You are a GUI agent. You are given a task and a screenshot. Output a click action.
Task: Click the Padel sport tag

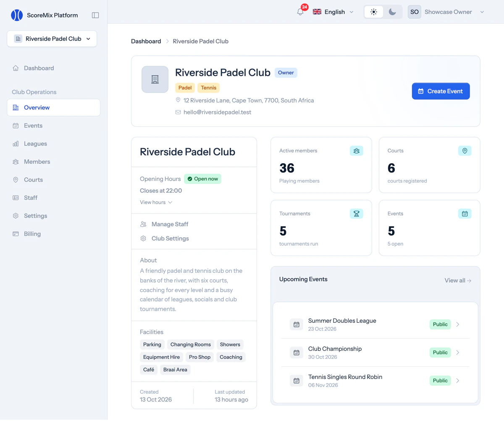tap(185, 88)
